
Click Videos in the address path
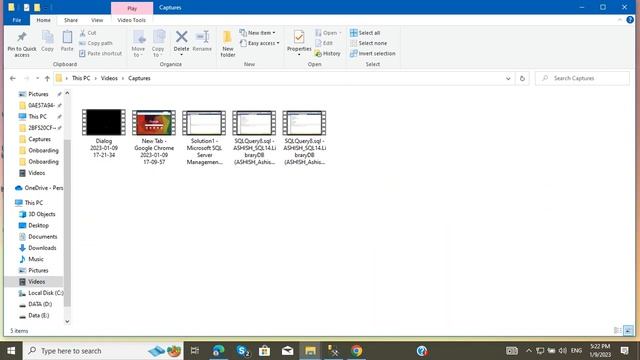109,78
